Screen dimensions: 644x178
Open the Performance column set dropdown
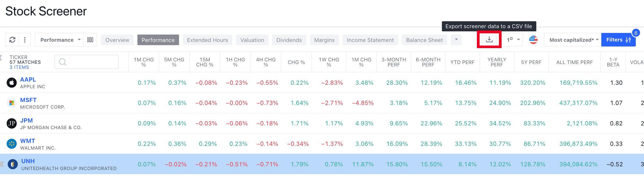(x=59, y=40)
